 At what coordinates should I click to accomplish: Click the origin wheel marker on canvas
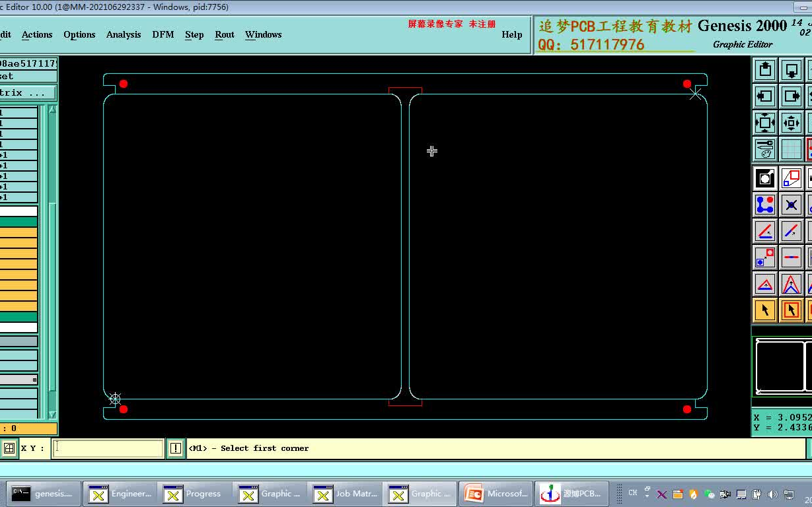pyautogui.click(x=115, y=399)
